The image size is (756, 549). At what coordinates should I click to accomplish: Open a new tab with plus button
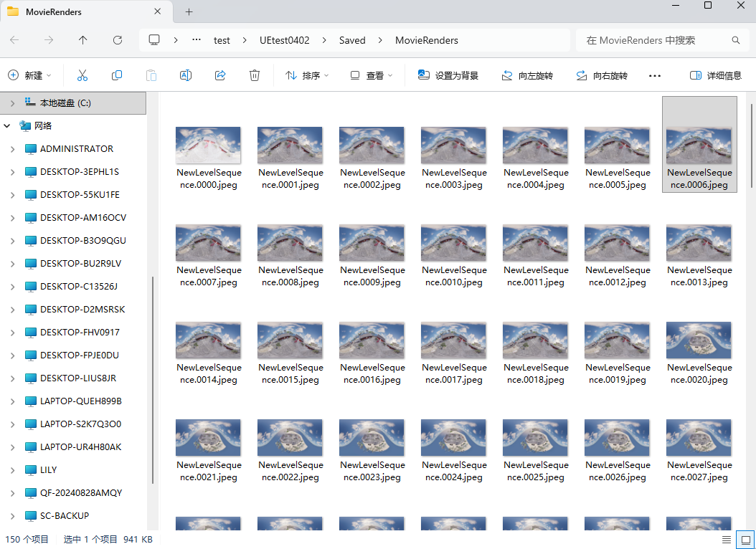pos(189,12)
